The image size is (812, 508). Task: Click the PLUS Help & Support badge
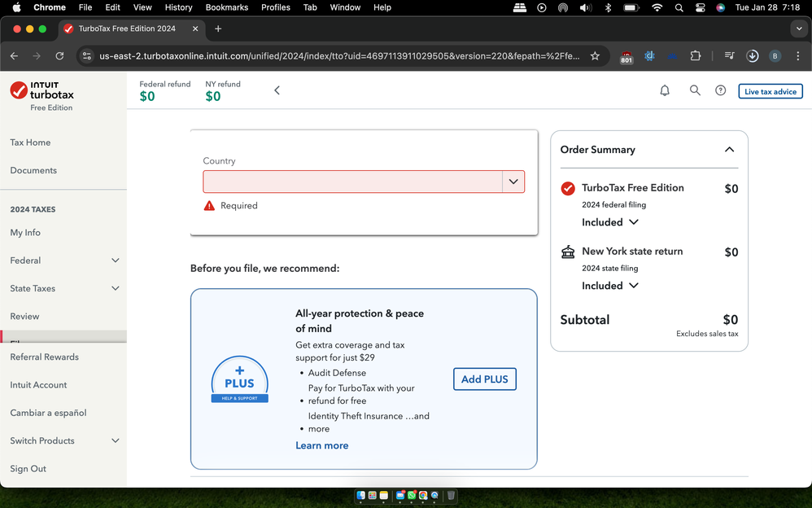240,379
